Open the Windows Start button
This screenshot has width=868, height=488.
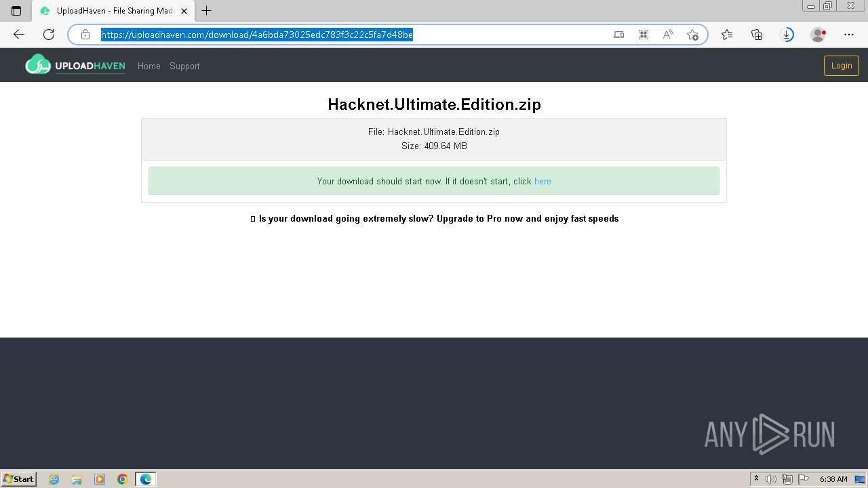tap(19, 479)
